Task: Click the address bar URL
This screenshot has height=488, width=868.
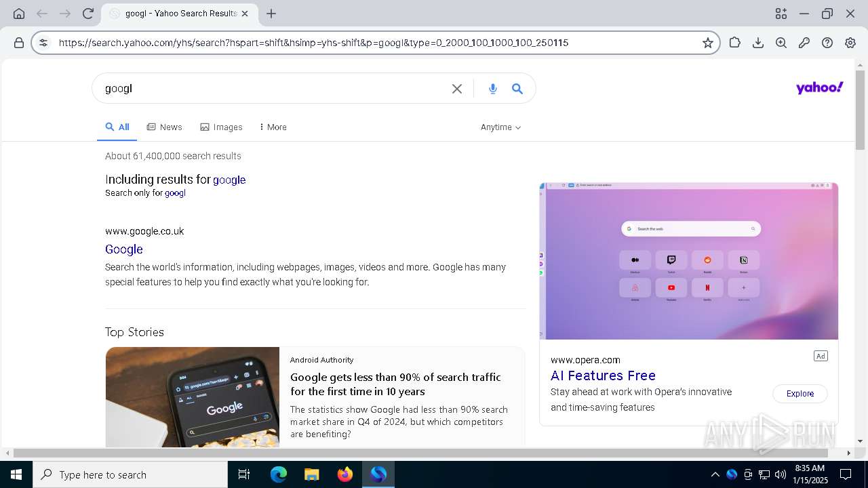Action: click(313, 43)
